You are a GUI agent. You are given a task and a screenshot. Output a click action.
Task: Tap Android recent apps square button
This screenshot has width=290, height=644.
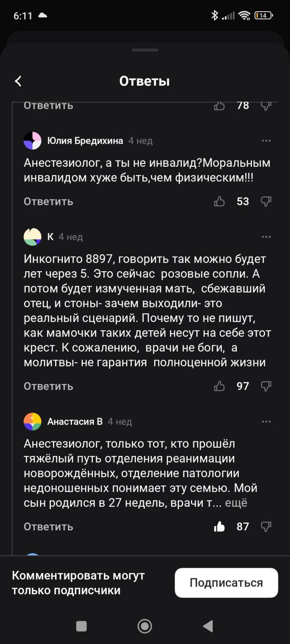click(82, 626)
